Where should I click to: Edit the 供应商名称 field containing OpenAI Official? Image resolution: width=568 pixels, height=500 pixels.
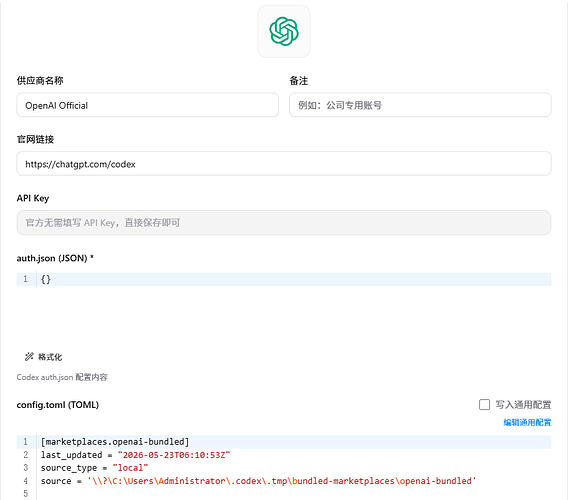[147, 105]
